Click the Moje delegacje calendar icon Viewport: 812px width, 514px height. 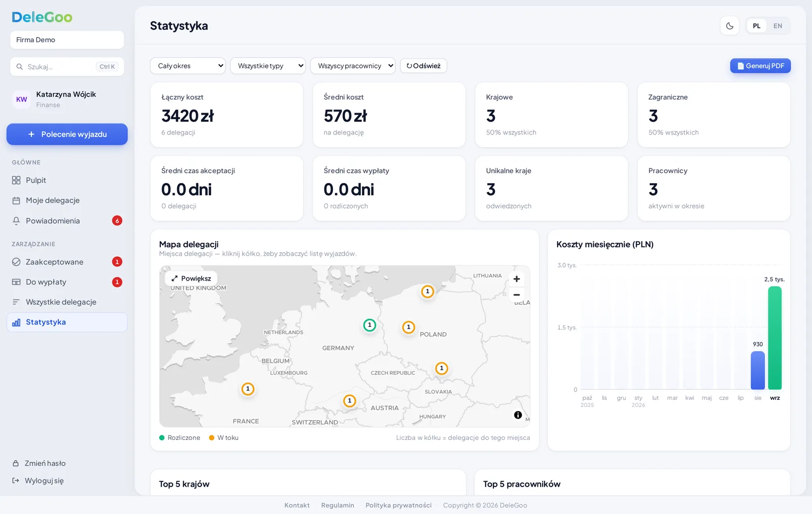[x=16, y=200]
